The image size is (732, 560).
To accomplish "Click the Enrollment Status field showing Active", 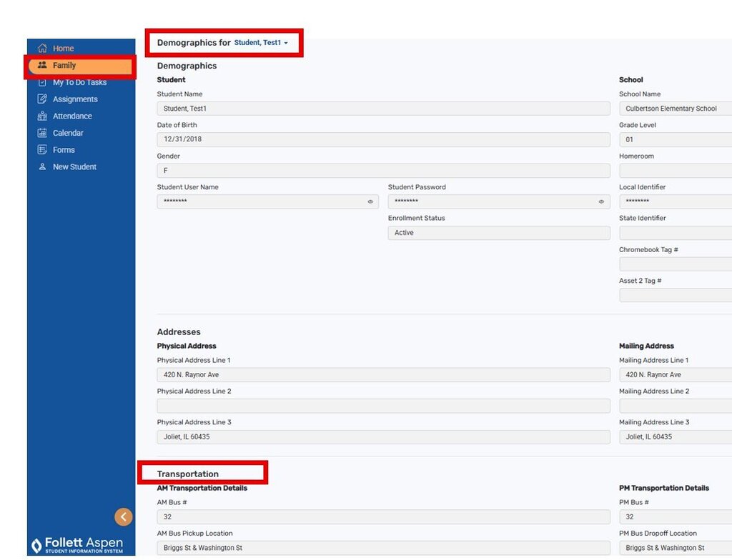I will tap(498, 232).
